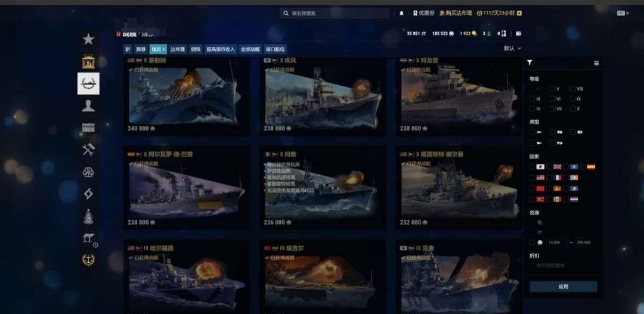Open the X 玛索 ship card
The width and height of the screenshot is (644, 314).
[323, 188]
